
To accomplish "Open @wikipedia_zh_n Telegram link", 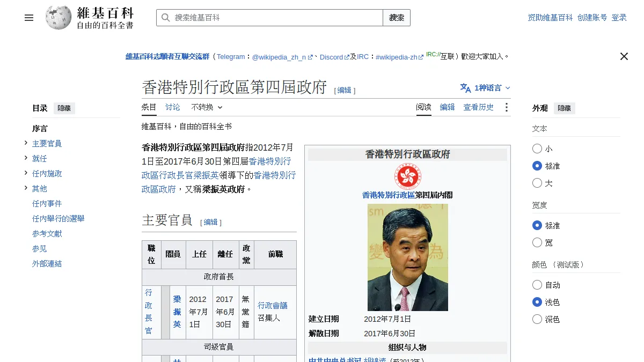I will pyautogui.click(x=282, y=57).
